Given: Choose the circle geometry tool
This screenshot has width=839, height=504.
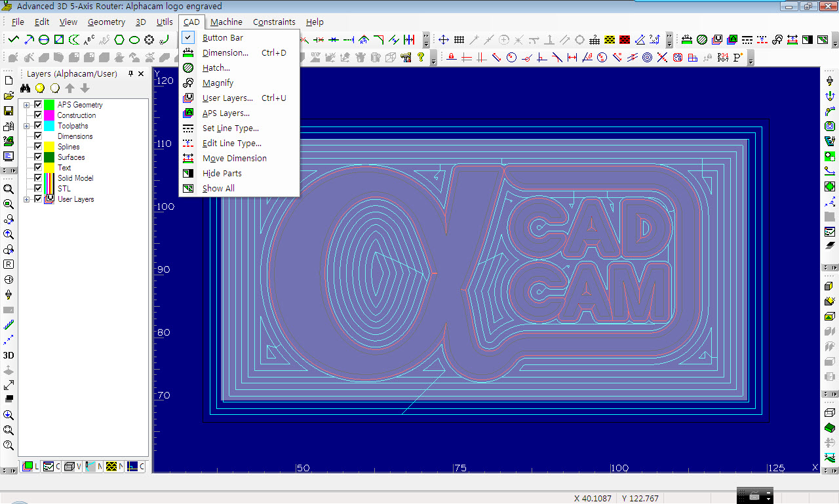Looking at the screenshot, I should coord(43,40).
